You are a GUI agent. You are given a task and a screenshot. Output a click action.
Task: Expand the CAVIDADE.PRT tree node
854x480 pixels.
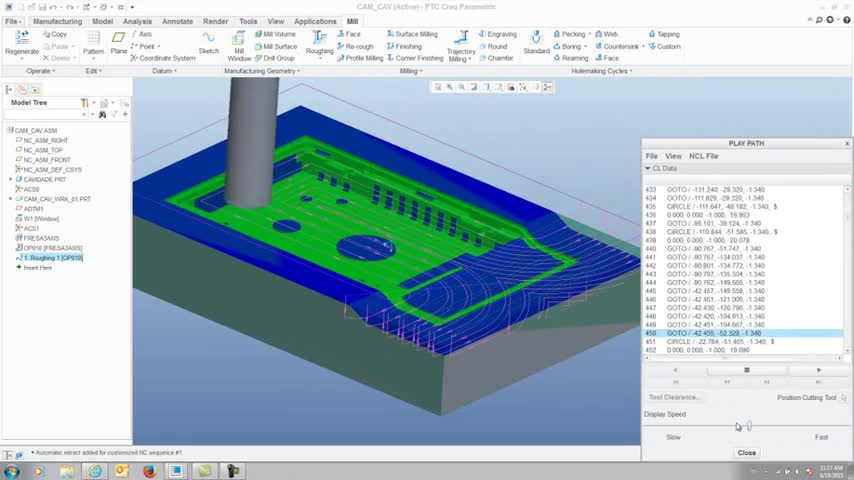(11, 179)
